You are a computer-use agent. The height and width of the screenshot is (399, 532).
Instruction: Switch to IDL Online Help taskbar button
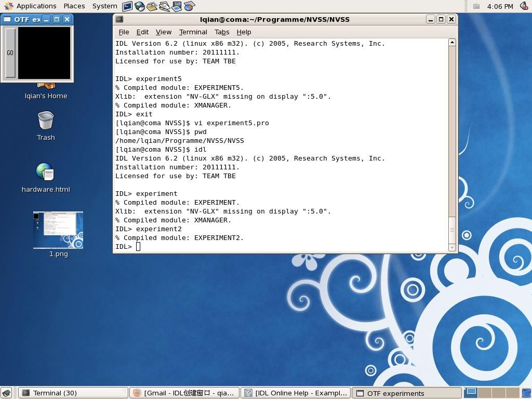tap(296, 393)
